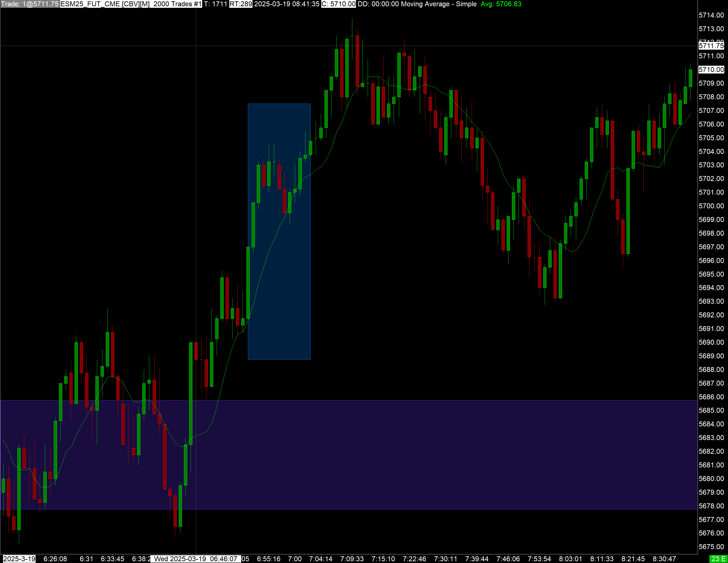Click the RT:289 header field
This screenshot has height=563, width=728.
click(241, 4)
